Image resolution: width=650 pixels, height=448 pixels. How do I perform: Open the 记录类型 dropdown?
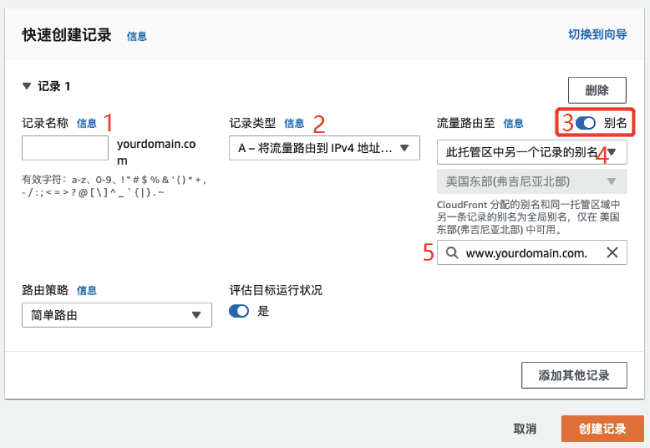(x=323, y=149)
